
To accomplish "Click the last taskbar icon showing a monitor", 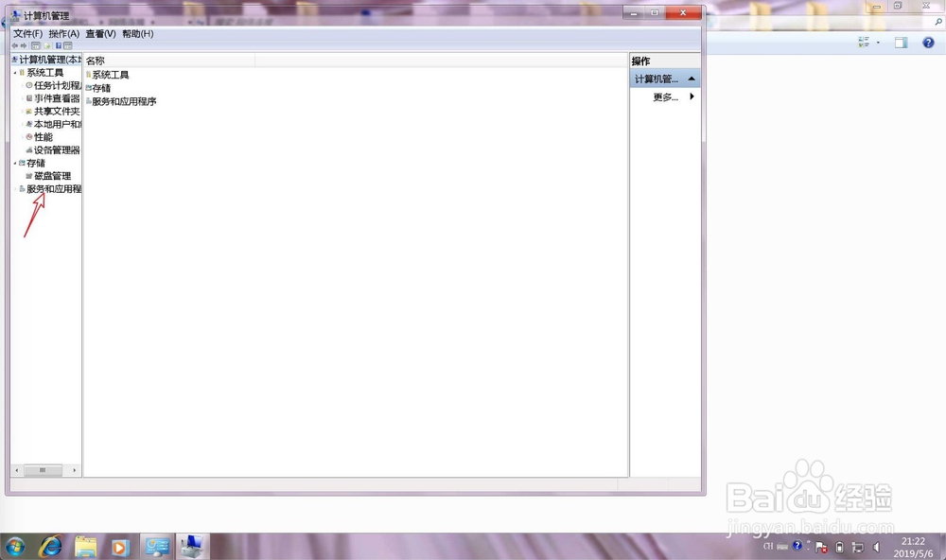I will [192, 547].
